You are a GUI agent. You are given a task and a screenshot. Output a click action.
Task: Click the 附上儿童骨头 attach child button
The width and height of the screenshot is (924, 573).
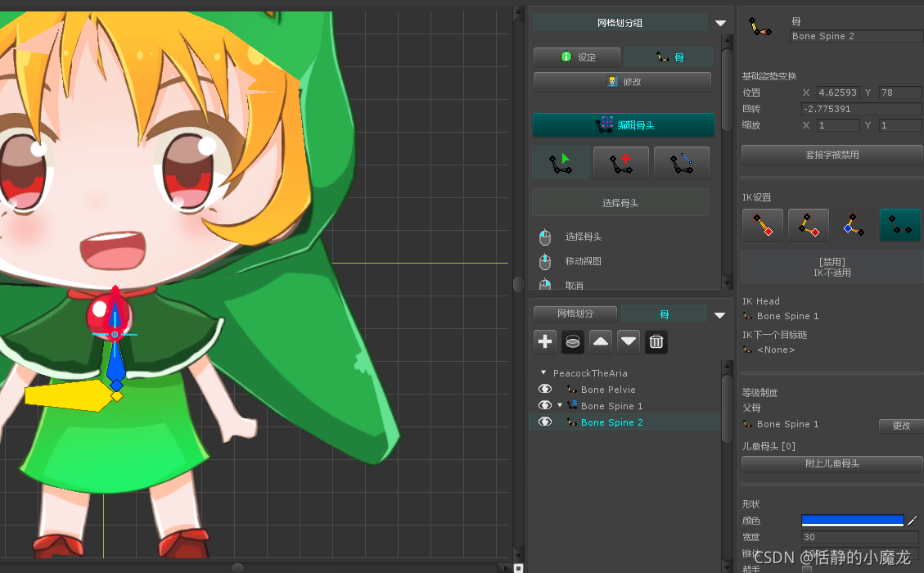point(832,464)
